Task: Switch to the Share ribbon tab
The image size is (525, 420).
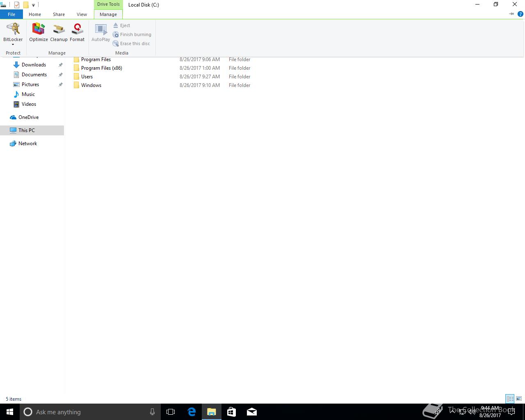Action: tap(59, 14)
